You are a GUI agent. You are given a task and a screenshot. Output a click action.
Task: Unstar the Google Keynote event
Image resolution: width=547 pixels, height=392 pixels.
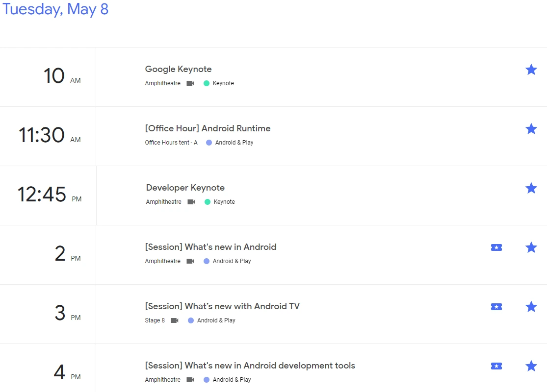(x=531, y=70)
